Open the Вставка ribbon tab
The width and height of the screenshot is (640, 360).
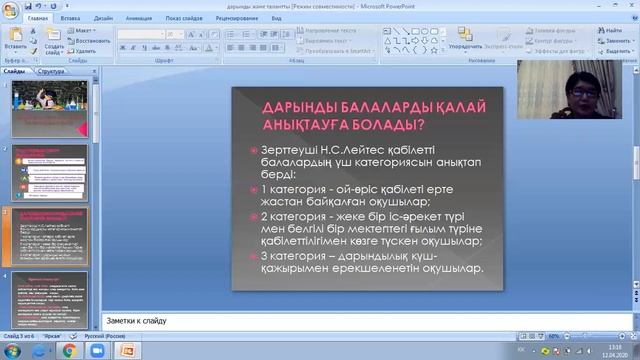70,18
